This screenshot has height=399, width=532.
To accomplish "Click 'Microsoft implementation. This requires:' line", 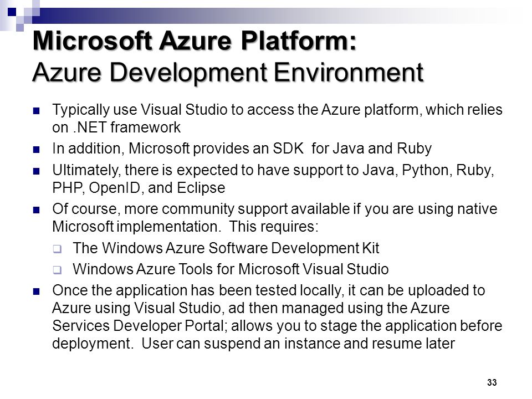I will click(185, 227).
